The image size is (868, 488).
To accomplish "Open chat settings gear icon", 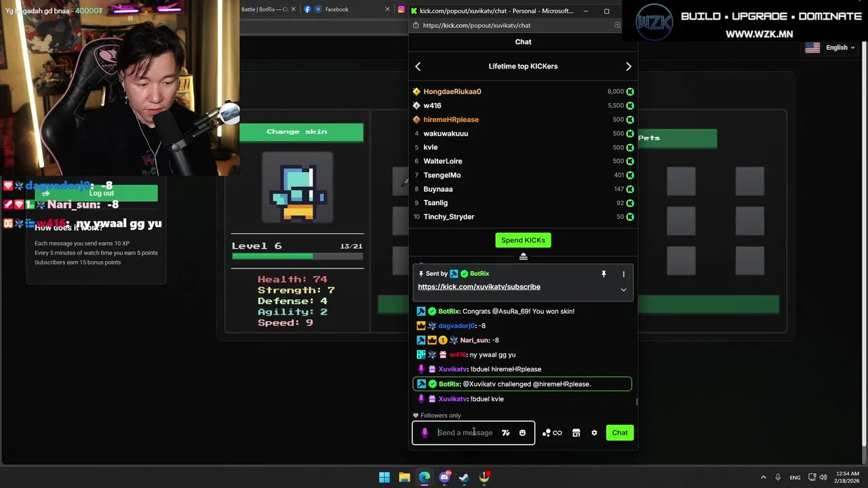I will click(x=594, y=432).
